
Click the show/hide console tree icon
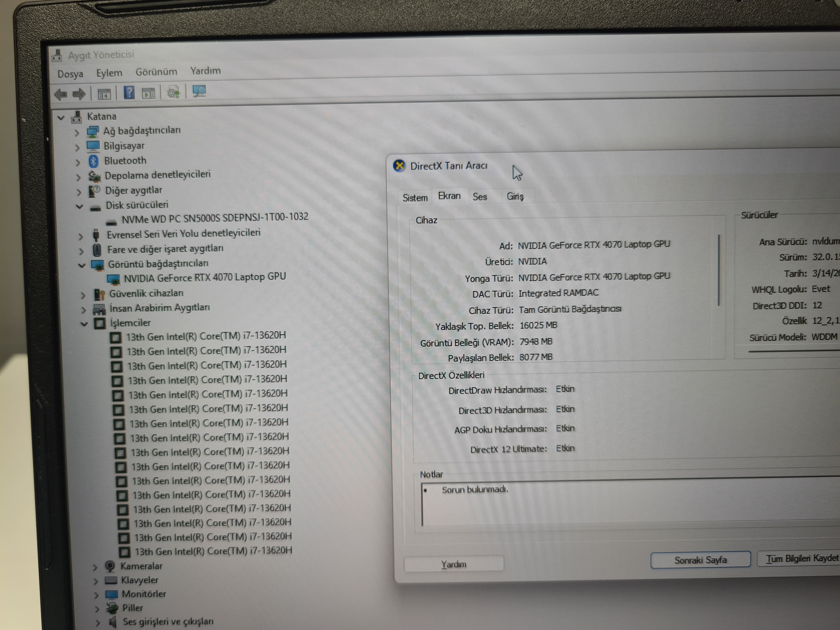pyautogui.click(x=104, y=93)
